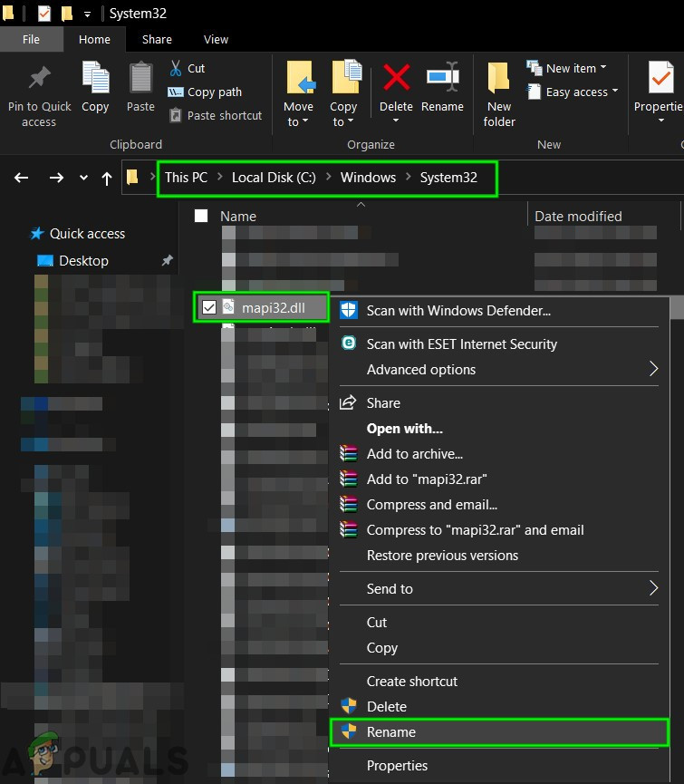Viewport: 684px width, 784px height.
Task: Toggle the select-all checkbox beside Name
Action: pos(201,216)
